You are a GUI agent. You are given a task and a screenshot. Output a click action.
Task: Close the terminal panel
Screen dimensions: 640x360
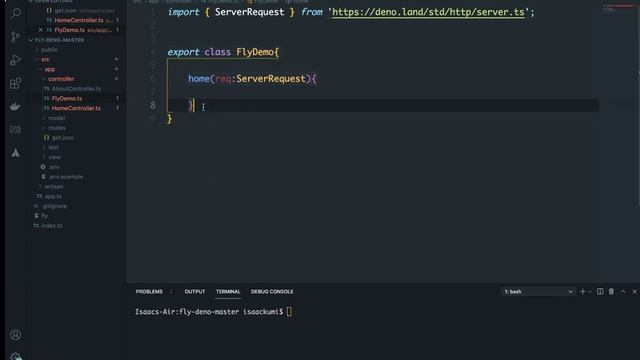[634, 291]
